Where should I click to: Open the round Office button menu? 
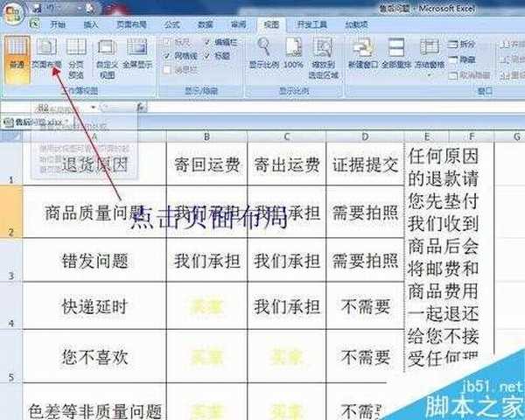click(12, 12)
